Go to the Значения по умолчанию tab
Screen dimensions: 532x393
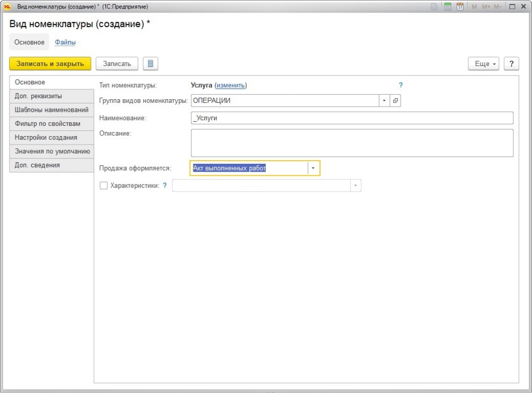point(51,151)
